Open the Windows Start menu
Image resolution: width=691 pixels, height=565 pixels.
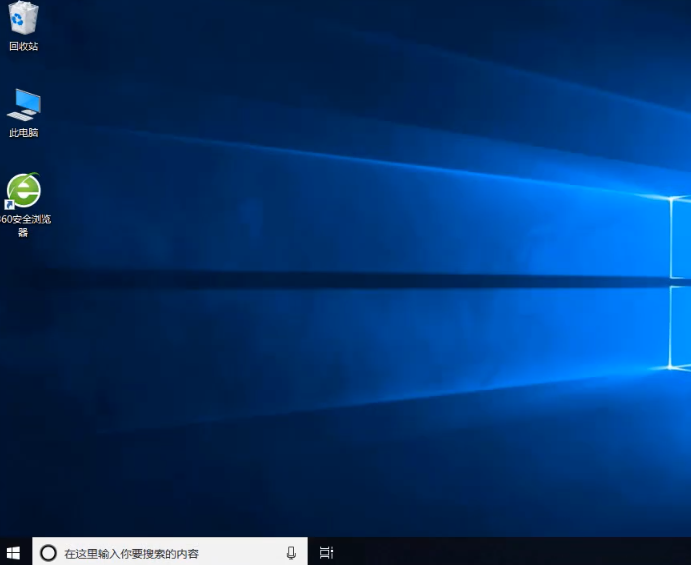(x=15, y=552)
